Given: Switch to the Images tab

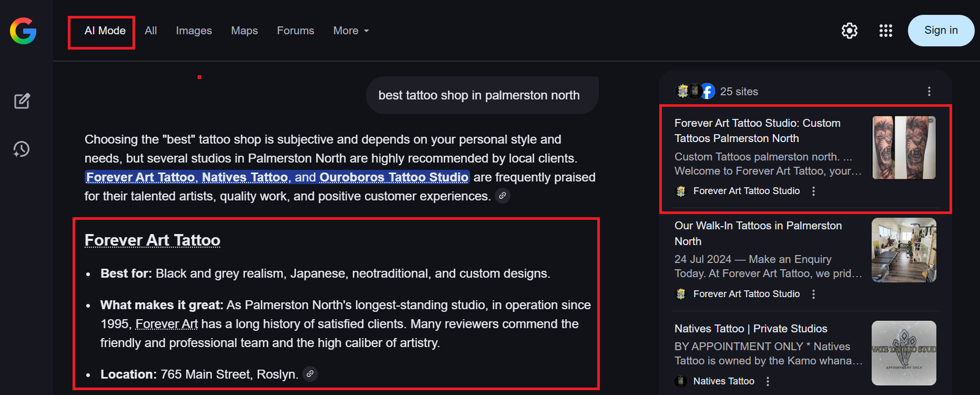Looking at the screenshot, I should coord(194,31).
